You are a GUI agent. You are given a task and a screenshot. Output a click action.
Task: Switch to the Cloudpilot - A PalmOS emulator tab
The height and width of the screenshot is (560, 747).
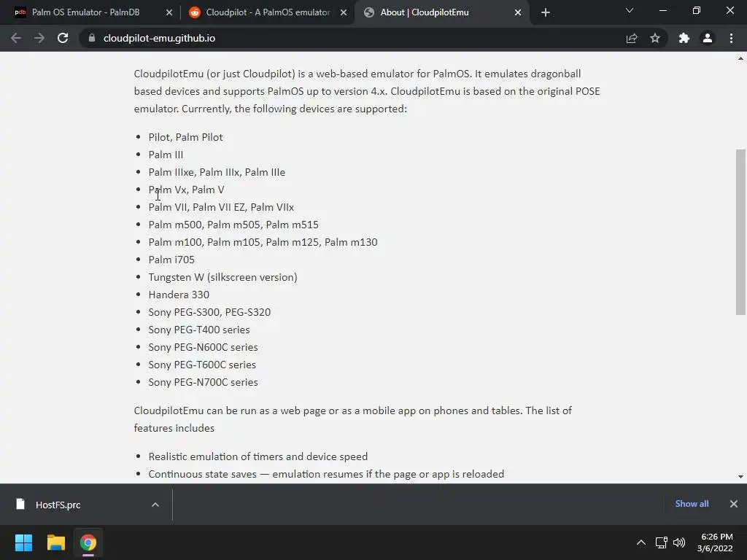click(268, 12)
